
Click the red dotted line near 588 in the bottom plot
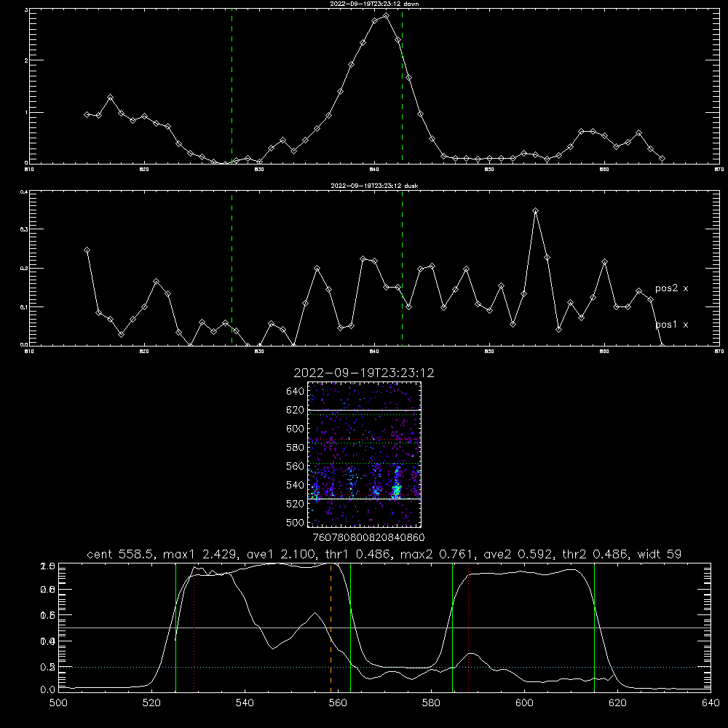(x=468, y=628)
